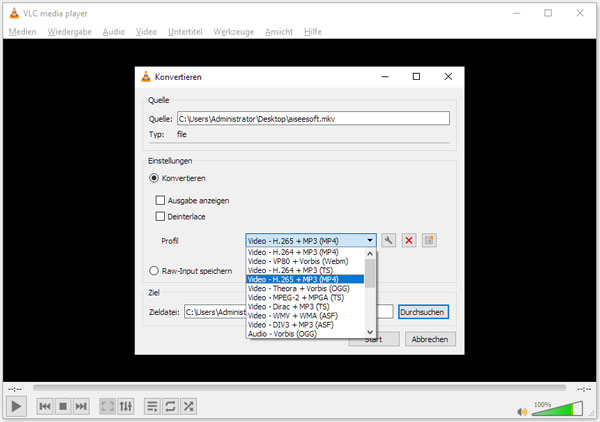Screen dimensions: 600x422
Task: Click the wrench icon to edit selected profile
Action: 389,241
